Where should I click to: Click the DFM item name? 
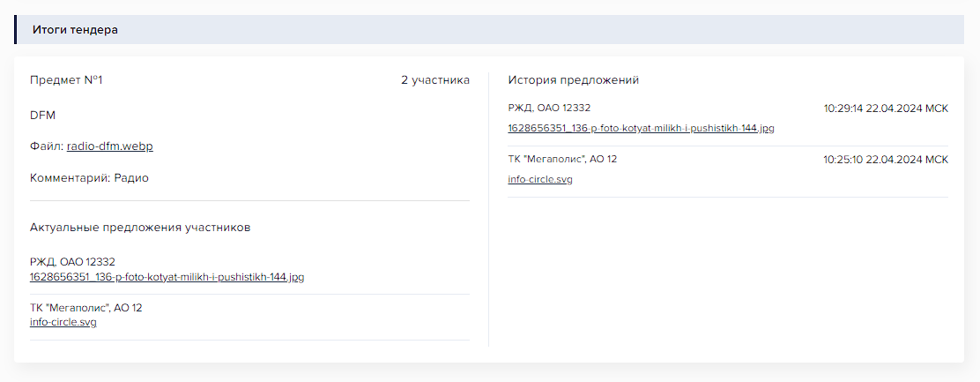point(43,116)
